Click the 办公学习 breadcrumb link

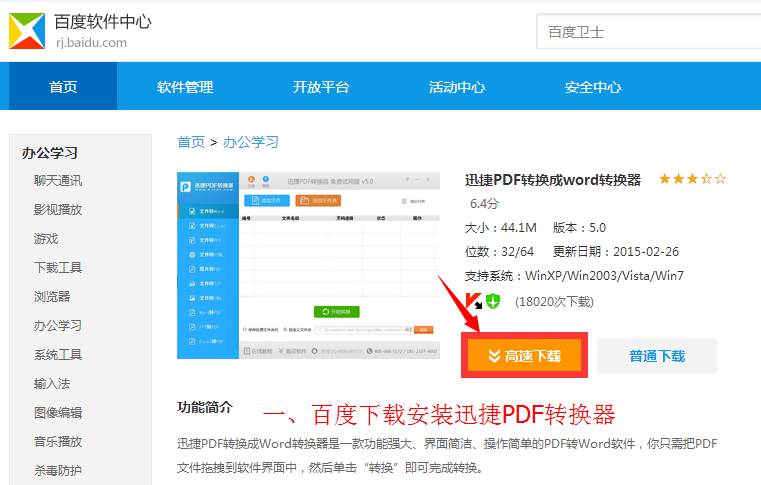pyautogui.click(x=251, y=142)
